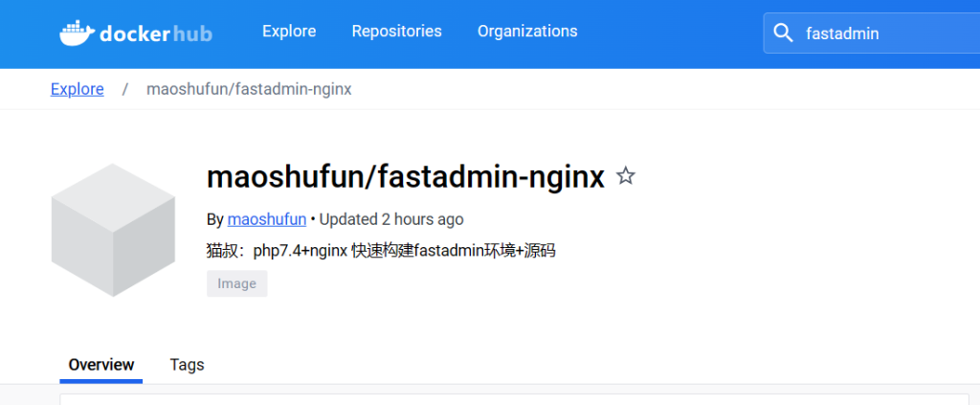
Task: Click the Image type badge
Action: coord(237,283)
